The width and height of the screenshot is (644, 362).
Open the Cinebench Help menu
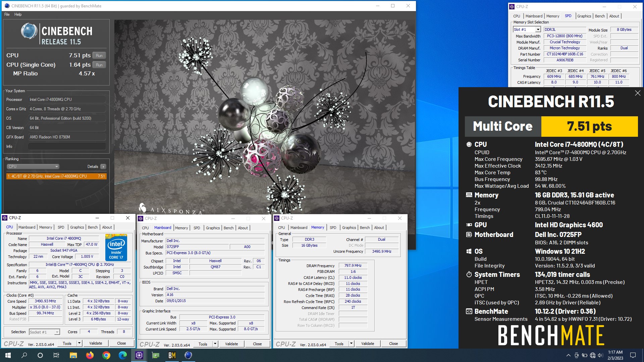(x=18, y=14)
